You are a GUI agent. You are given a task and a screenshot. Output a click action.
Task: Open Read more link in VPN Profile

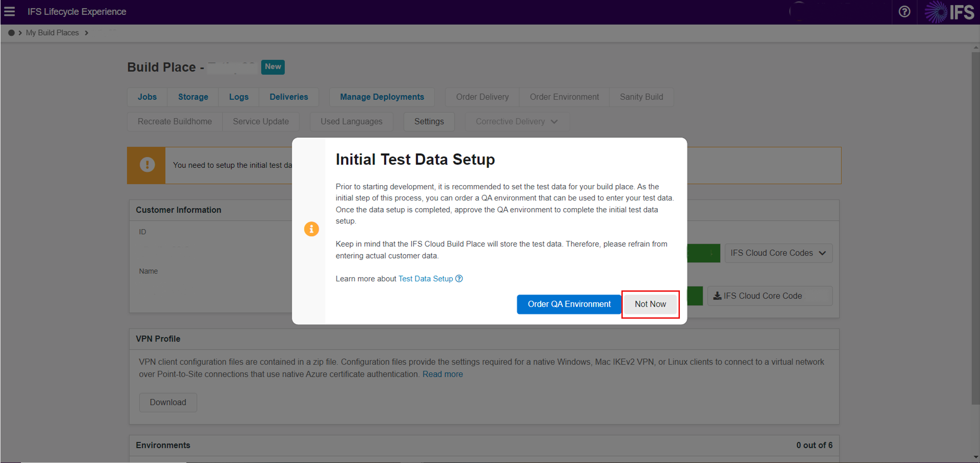(x=442, y=374)
